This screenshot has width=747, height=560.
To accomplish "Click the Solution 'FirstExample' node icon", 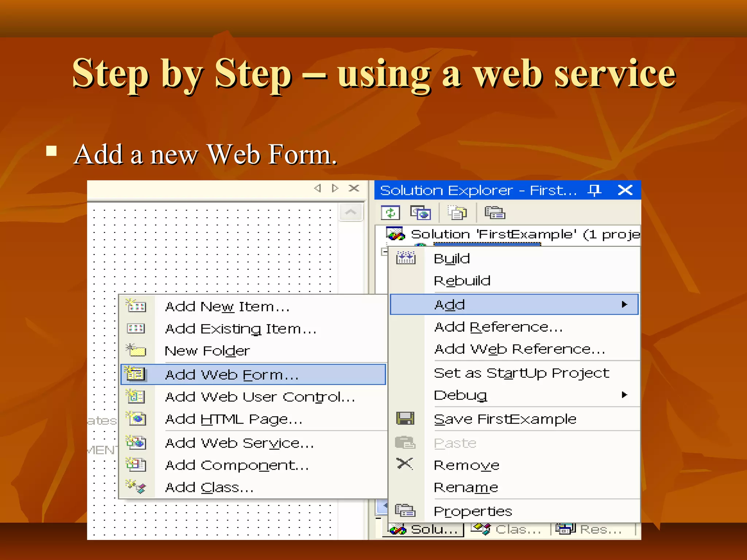I will point(396,233).
